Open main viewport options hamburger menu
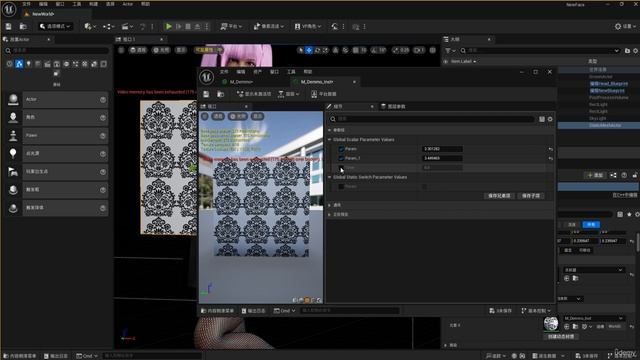The width and height of the screenshot is (640, 360). pyautogui.click(x=121, y=50)
